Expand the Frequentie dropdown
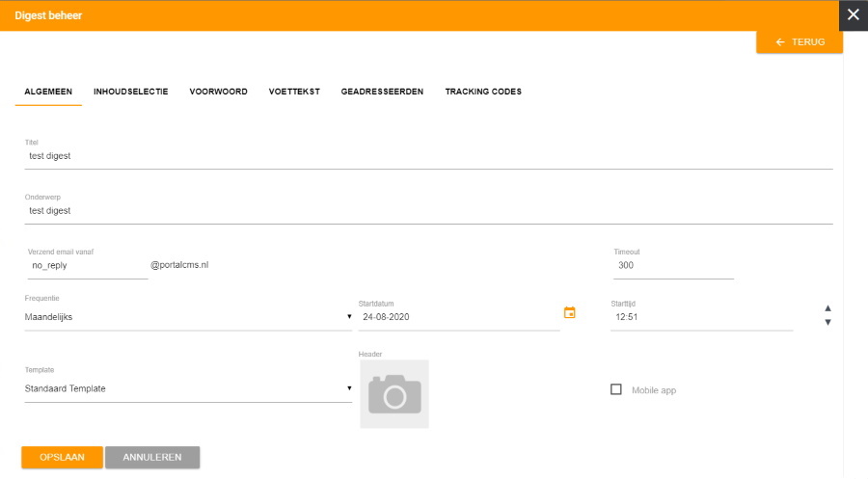868x479 pixels. click(188, 316)
